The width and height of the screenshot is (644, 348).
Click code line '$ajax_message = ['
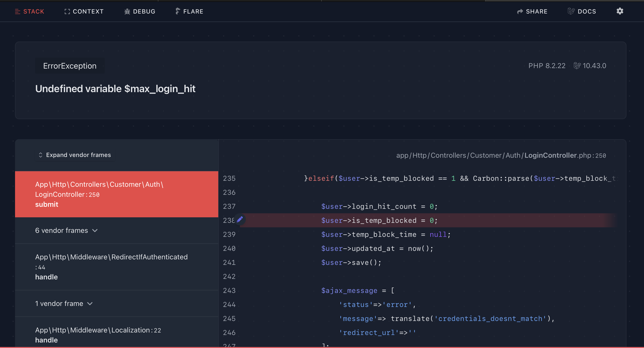coord(358,290)
